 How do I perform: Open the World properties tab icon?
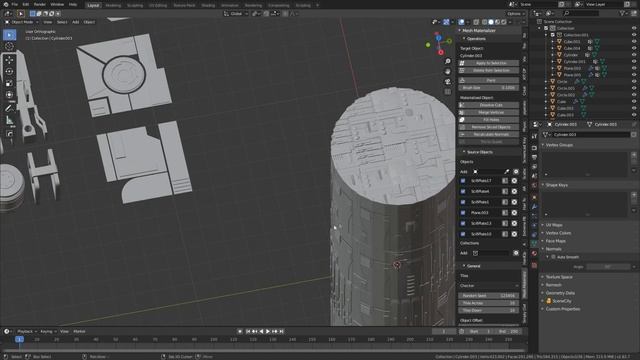(x=534, y=185)
